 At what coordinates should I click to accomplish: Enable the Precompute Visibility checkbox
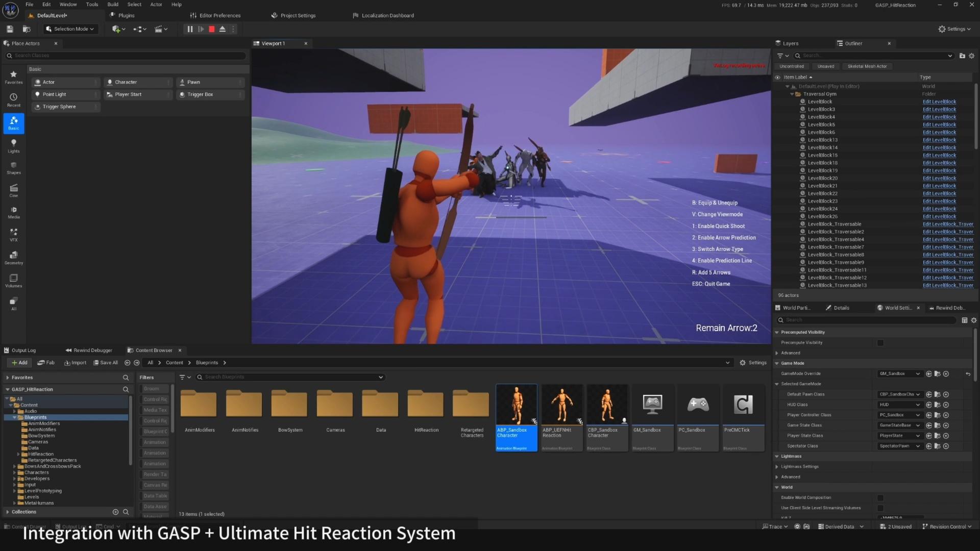click(x=880, y=343)
